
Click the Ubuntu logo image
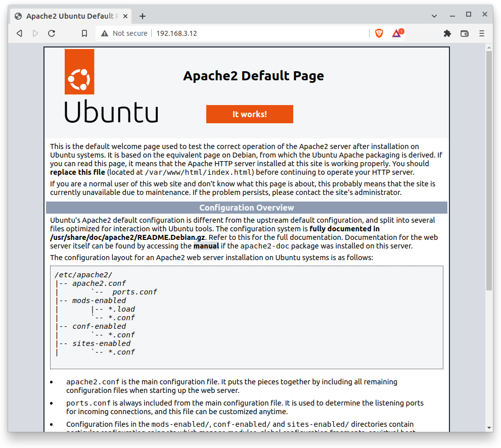pyautogui.click(x=111, y=85)
